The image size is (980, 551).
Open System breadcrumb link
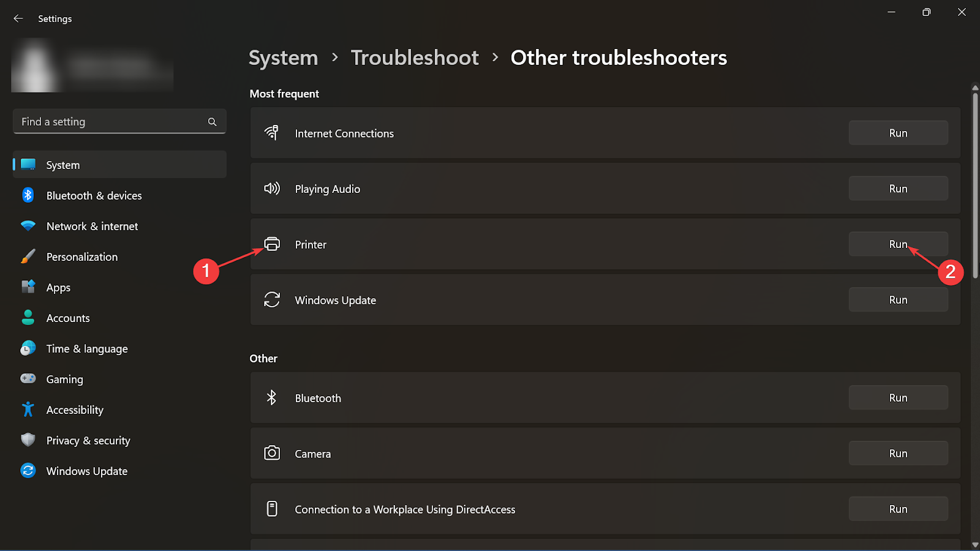pos(283,58)
